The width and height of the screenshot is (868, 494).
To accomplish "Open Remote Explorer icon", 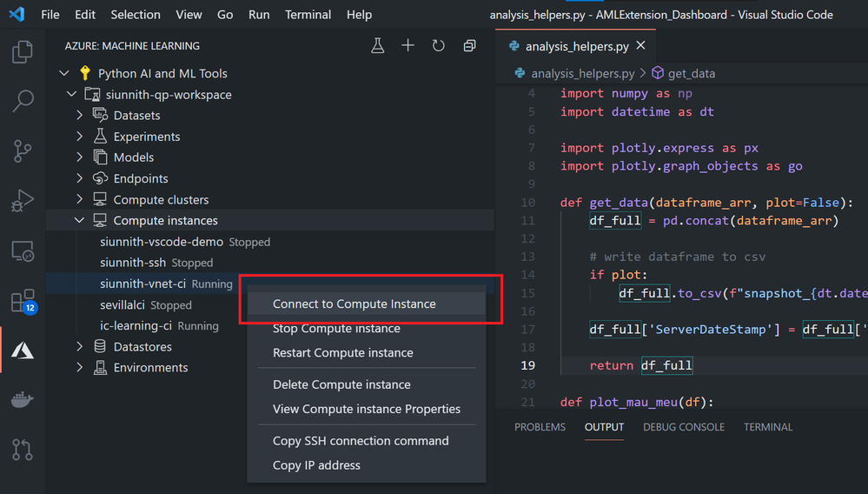I will coord(22,250).
